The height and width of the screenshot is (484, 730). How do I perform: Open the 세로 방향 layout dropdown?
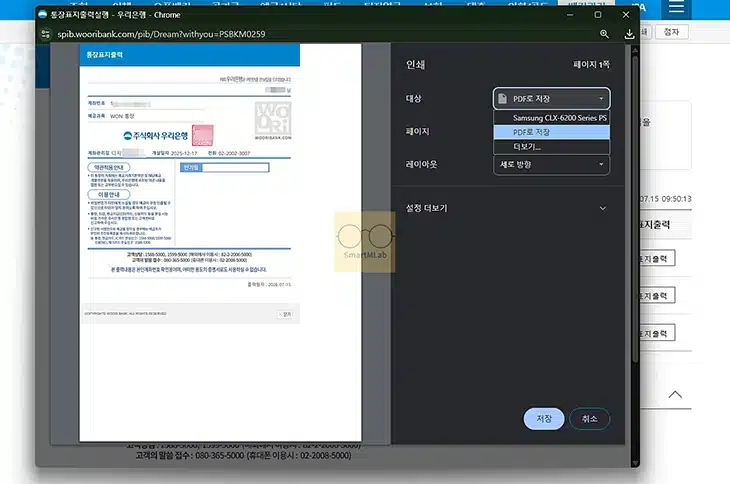551,164
